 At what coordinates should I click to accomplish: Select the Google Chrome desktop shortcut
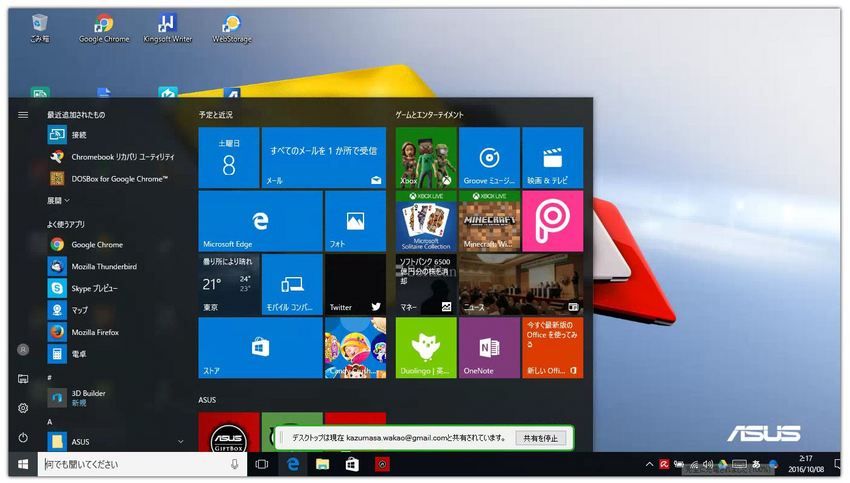104,28
